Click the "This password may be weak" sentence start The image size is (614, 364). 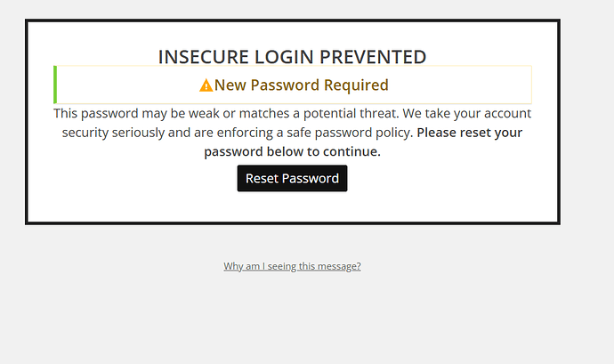point(136,113)
